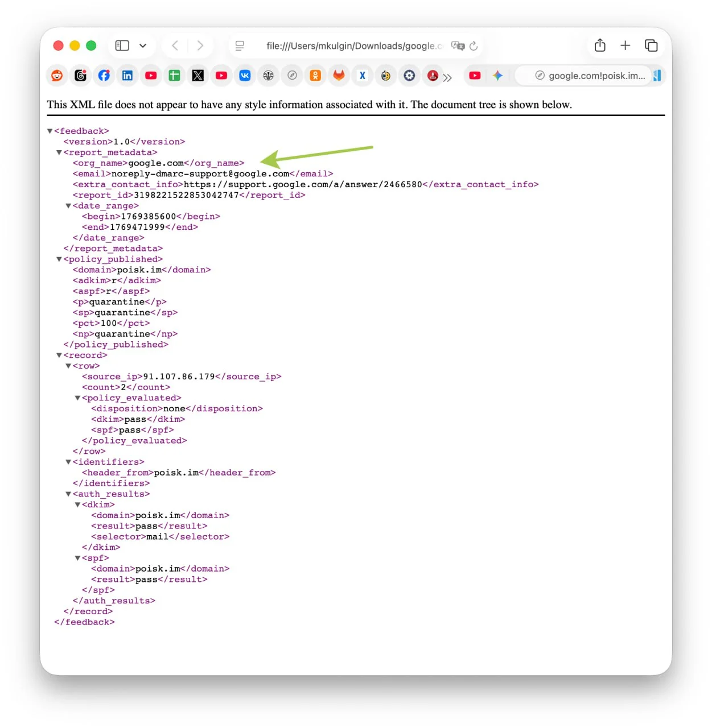Collapse the date_range node triangle
This screenshot has height=728, width=712.
[68, 206]
